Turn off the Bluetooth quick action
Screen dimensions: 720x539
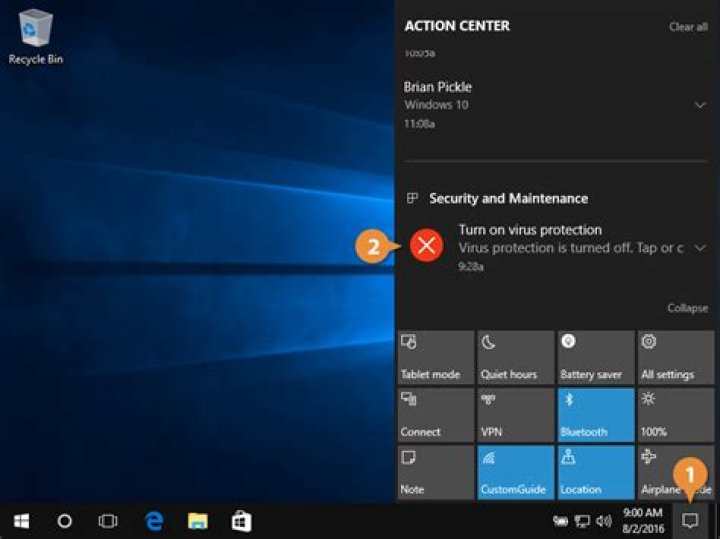[x=596, y=415]
